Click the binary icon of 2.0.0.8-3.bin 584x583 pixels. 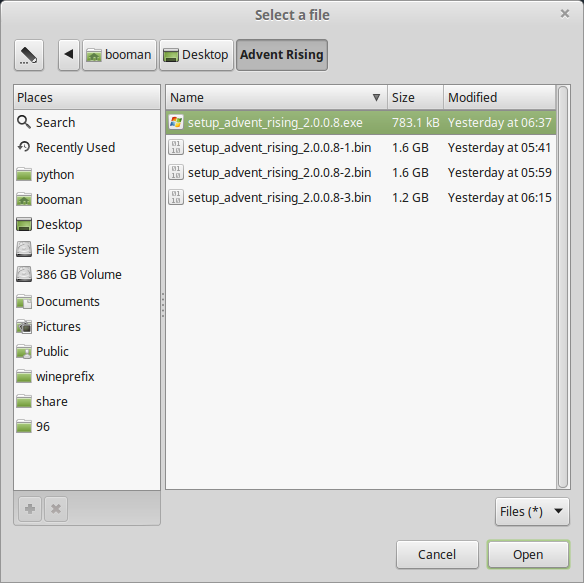coord(176,197)
